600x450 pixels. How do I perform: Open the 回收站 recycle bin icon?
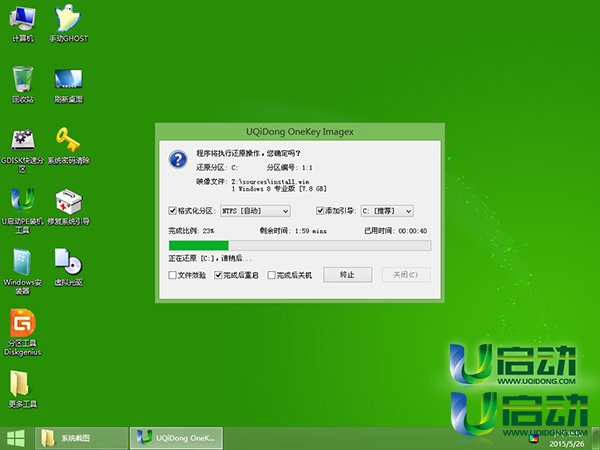tap(23, 85)
